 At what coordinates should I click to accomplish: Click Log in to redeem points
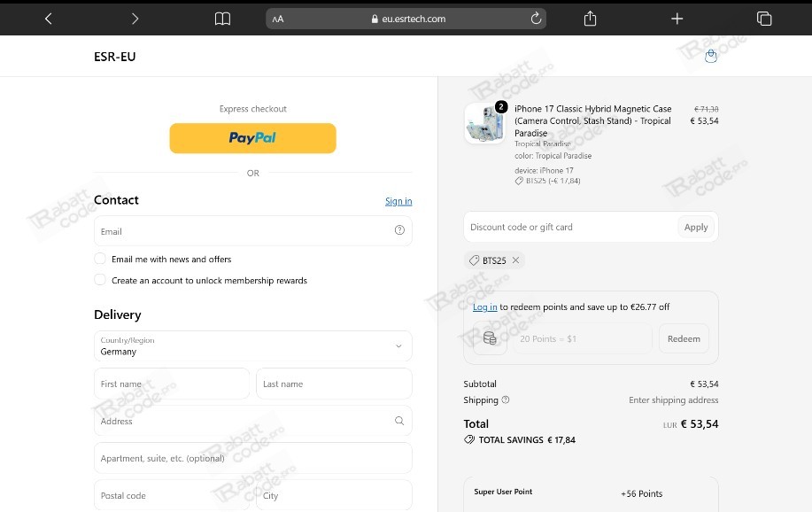pos(484,306)
